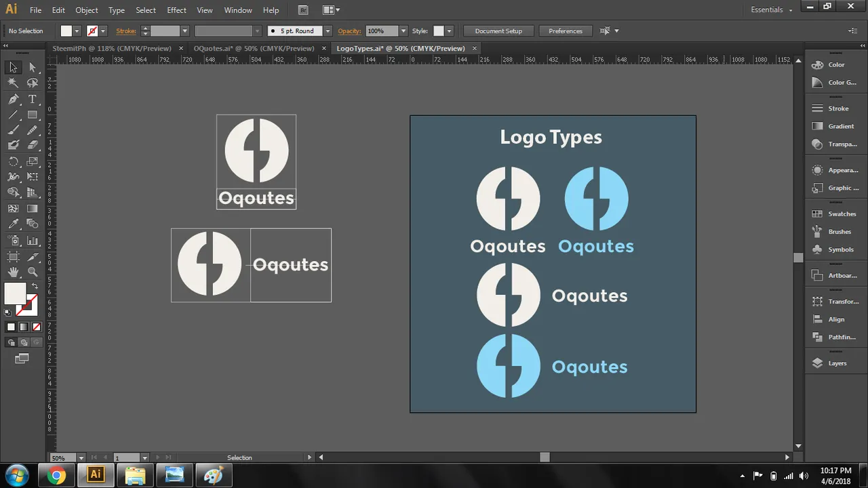
Task: Choose the Shape Builder tool
Action: pyautogui.click(x=13, y=192)
